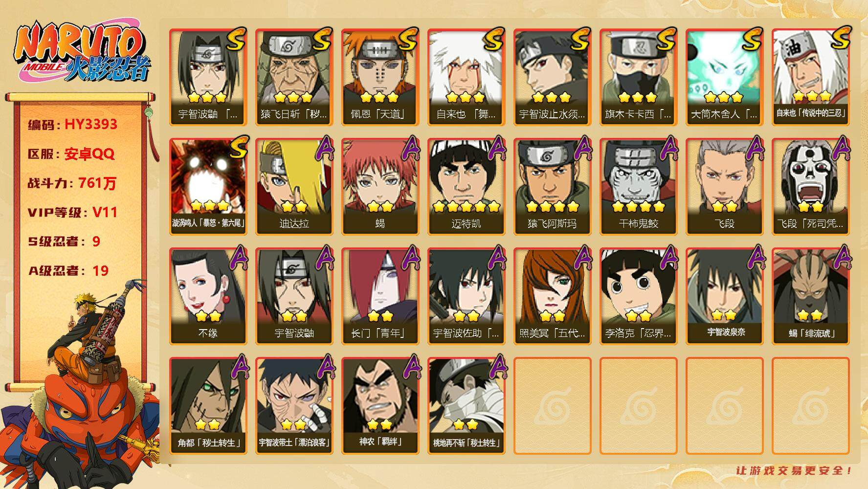Click the A rank badge on 蝎 card
This screenshot has height=489, width=868.
point(410,148)
